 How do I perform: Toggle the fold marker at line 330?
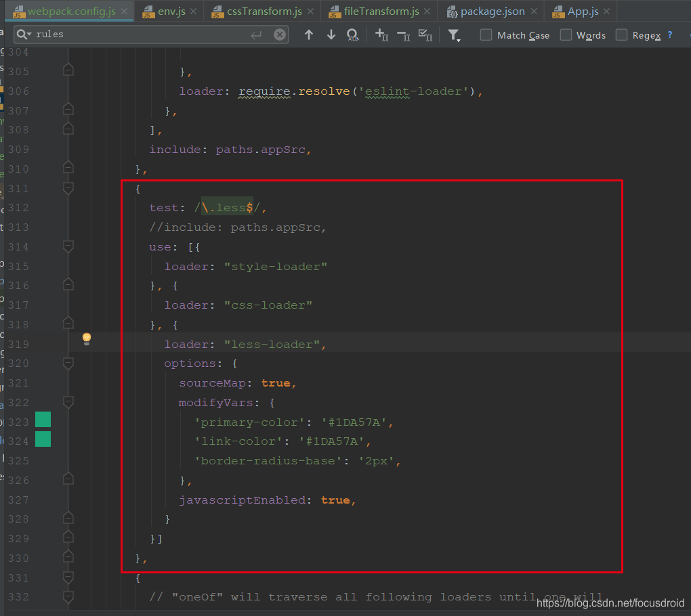(68, 557)
